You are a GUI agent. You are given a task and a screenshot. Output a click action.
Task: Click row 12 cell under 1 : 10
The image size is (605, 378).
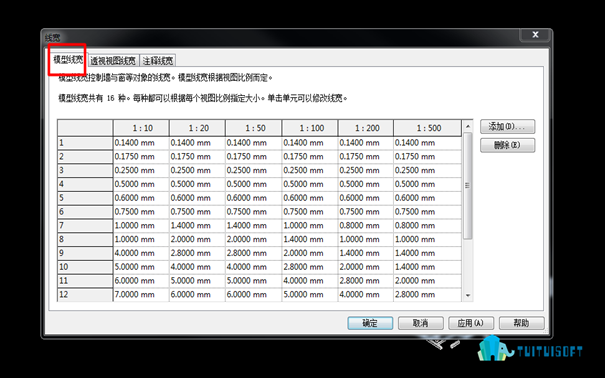[141, 295]
